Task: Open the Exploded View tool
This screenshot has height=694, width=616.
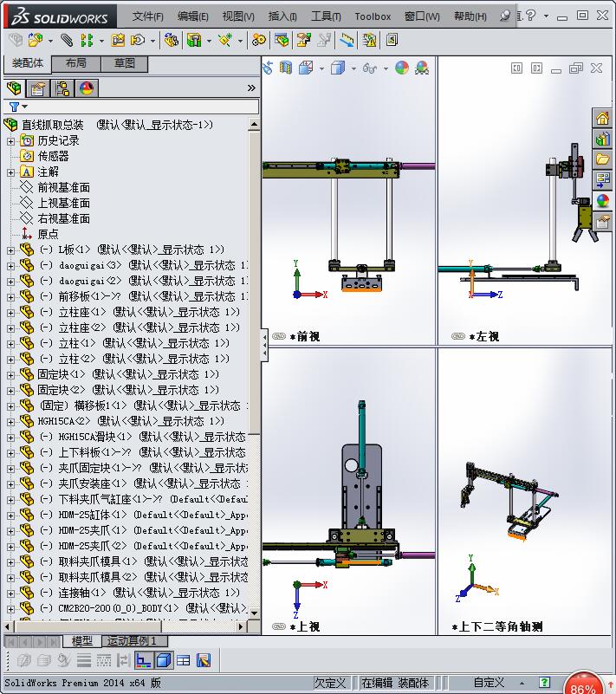Action: (303, 40)
